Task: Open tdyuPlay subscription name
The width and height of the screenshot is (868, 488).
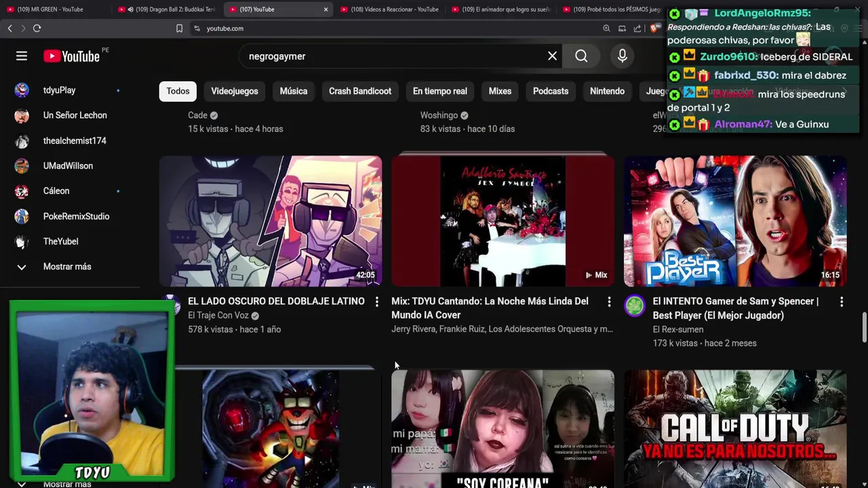Action: [60, 90]
